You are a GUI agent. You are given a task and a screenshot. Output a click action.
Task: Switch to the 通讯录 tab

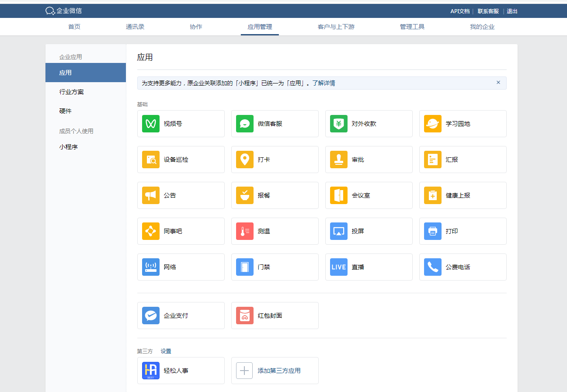click(135, 27)
